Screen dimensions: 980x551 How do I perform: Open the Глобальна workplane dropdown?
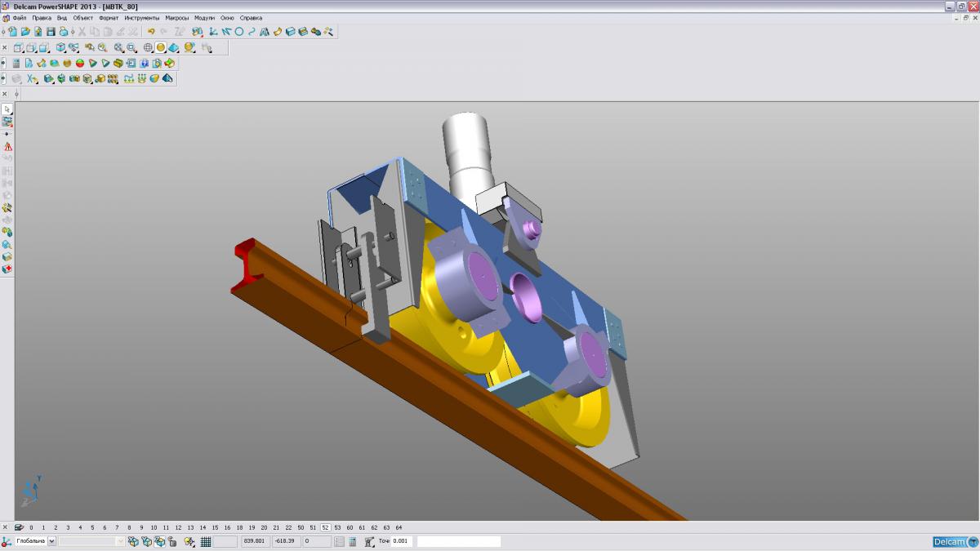51,541
